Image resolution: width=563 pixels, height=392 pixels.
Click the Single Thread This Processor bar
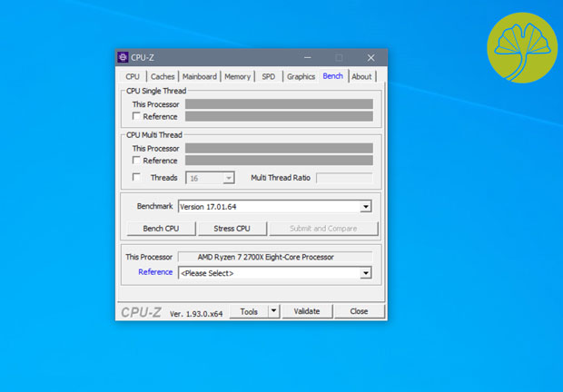pyautogui.click(x=279, y=104)
